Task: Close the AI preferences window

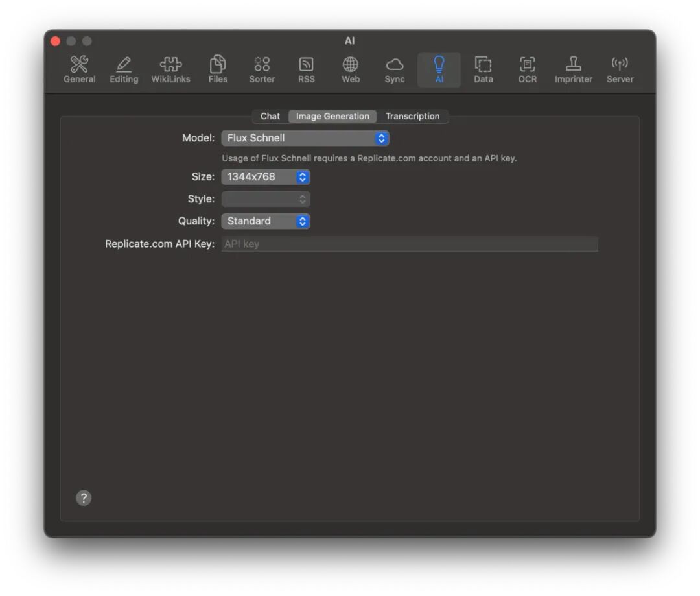Action: tap(55, 41)
